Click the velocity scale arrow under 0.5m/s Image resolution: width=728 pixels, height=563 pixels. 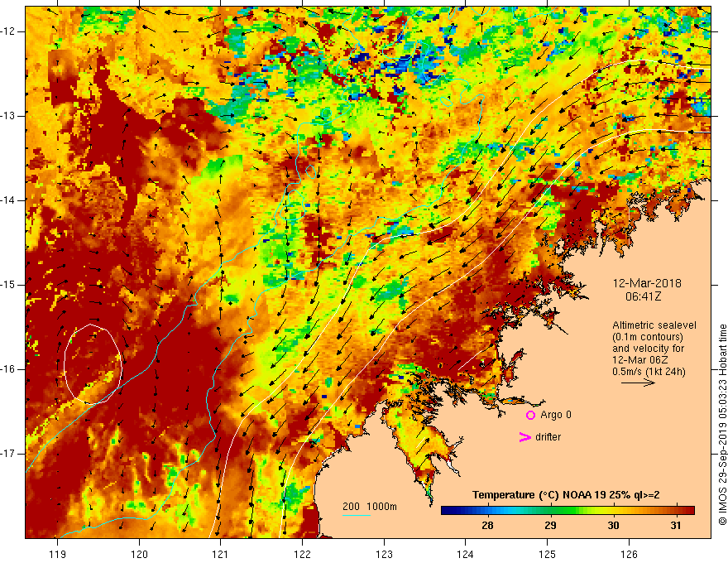(x=638, y=383)
